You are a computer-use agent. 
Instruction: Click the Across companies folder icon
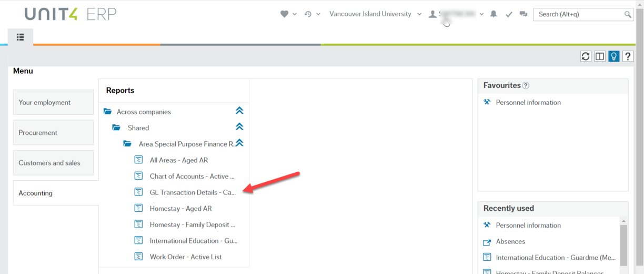108,112
